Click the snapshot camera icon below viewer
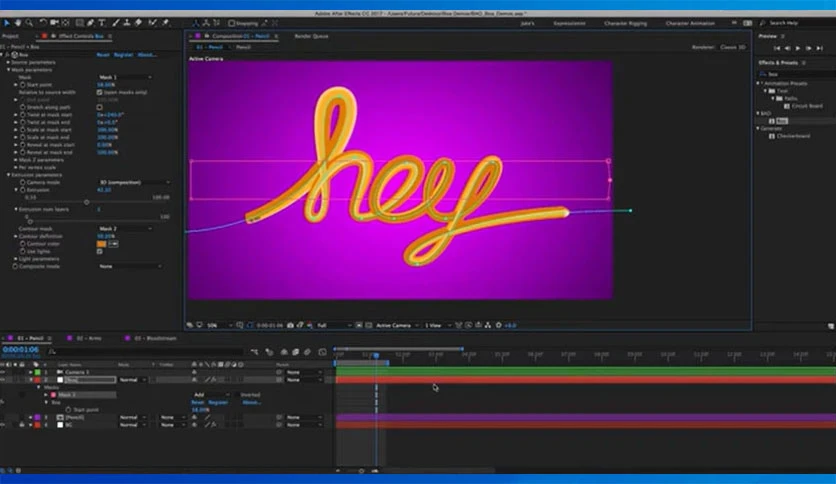Image resolution: width=836 pixels, height=484 pixels. pyautogui.click(x=291, y=325)
